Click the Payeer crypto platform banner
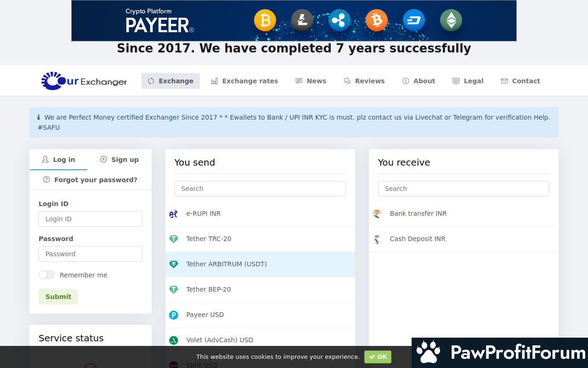This screenshot has width=588, height=368. pyautogui.click(x=294, y=21)
